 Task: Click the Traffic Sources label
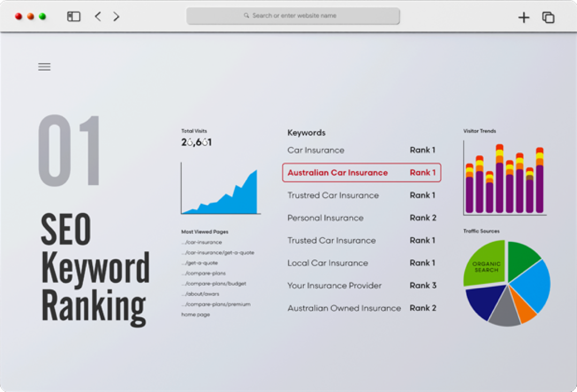coord(481,231)
